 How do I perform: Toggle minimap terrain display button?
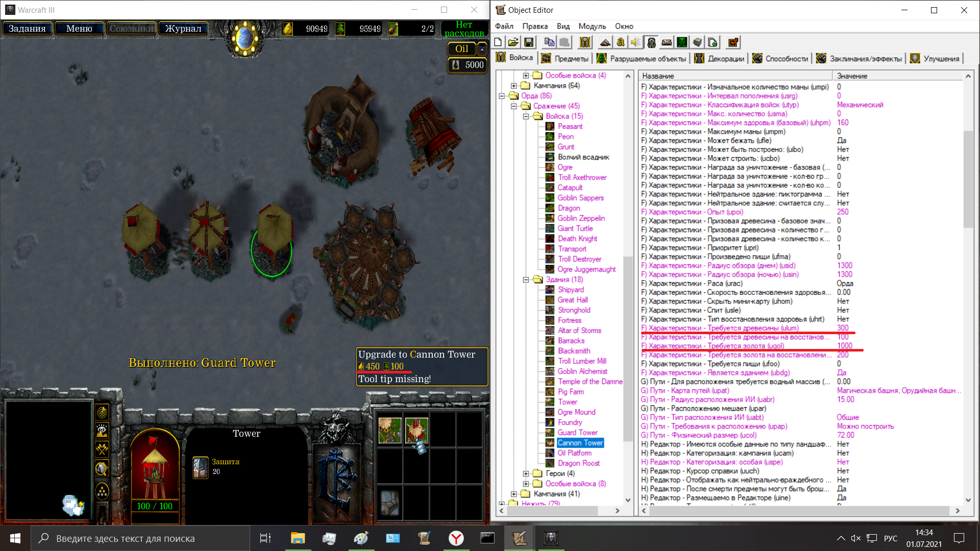pyautogui.click(x=102, y=431)
